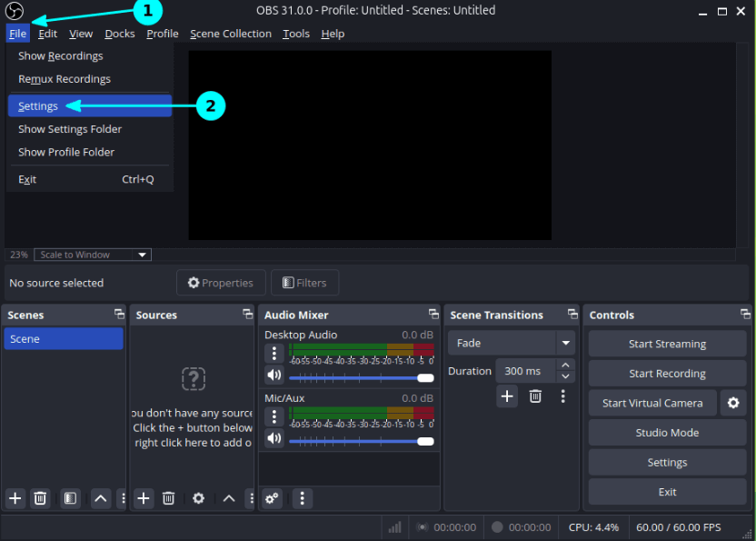Viewport: 756px width, 541px height.
Task: Choose Show Settings Folder
Action: coord(90,129)
